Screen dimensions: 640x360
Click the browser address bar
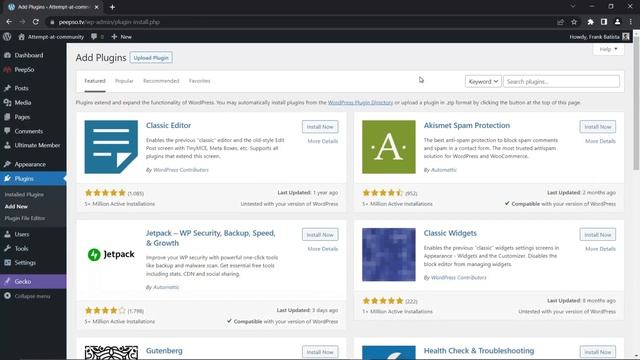(x=302, y=22)
